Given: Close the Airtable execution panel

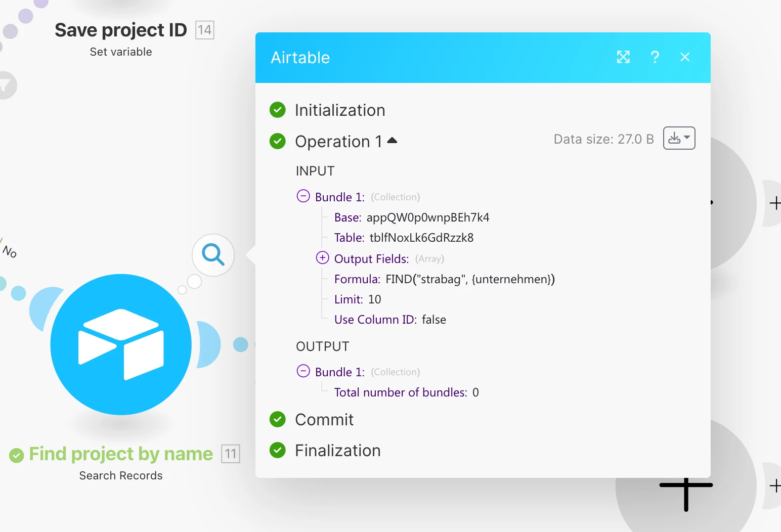Looking at the screenshot, I should tap(685, 57).
